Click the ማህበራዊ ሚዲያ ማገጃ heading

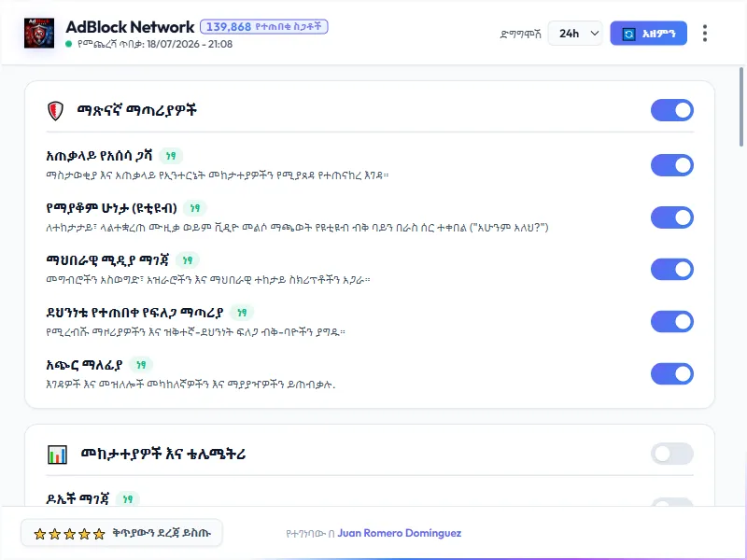pyautogui.click(x=107, y=260)
